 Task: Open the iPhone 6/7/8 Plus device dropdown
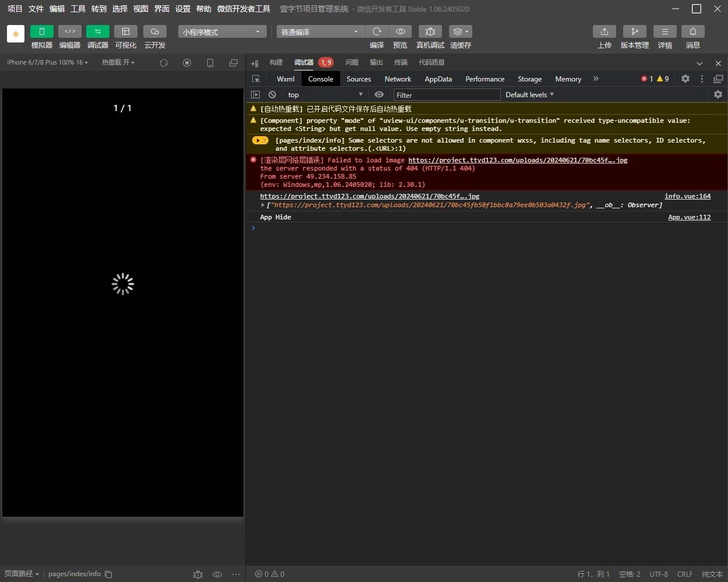pyautogui.click(x=47, y=62)
